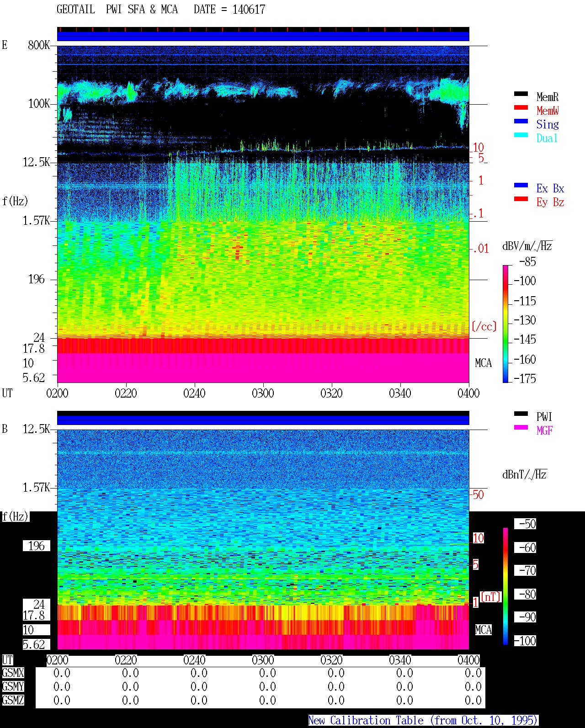Screen dimensions: 585x728
Task: Click the 'B' panel letter
Action: (5, 429)
